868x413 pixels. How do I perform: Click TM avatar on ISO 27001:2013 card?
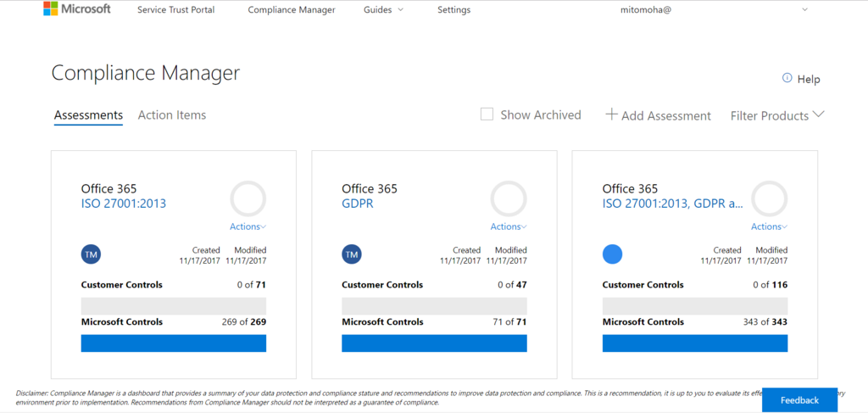91,254
